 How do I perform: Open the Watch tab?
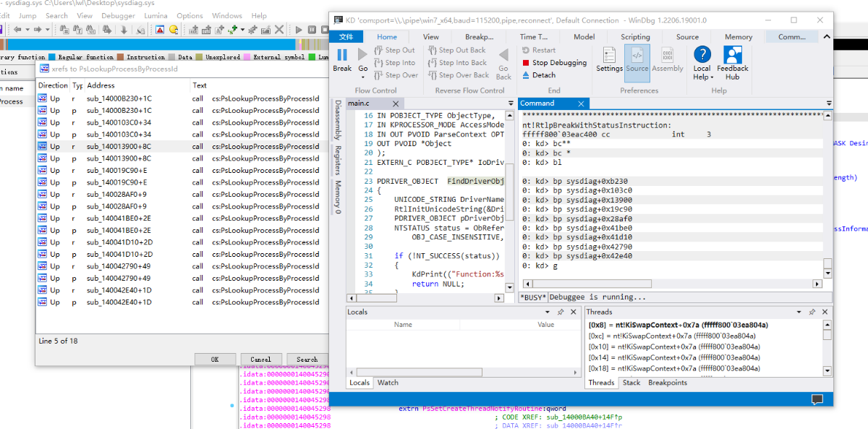pyautogui.click(x=388, y=383)
